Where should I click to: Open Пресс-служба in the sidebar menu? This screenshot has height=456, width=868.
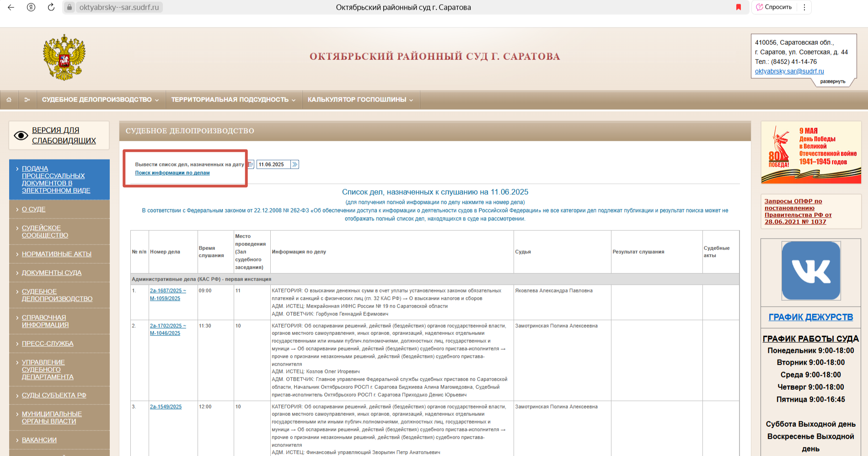click(x=48, y=344)
